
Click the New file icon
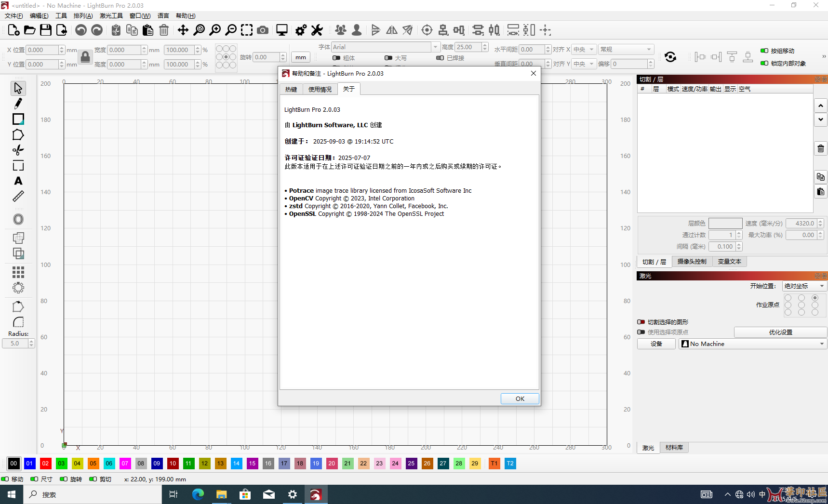(x=14, y=30)
